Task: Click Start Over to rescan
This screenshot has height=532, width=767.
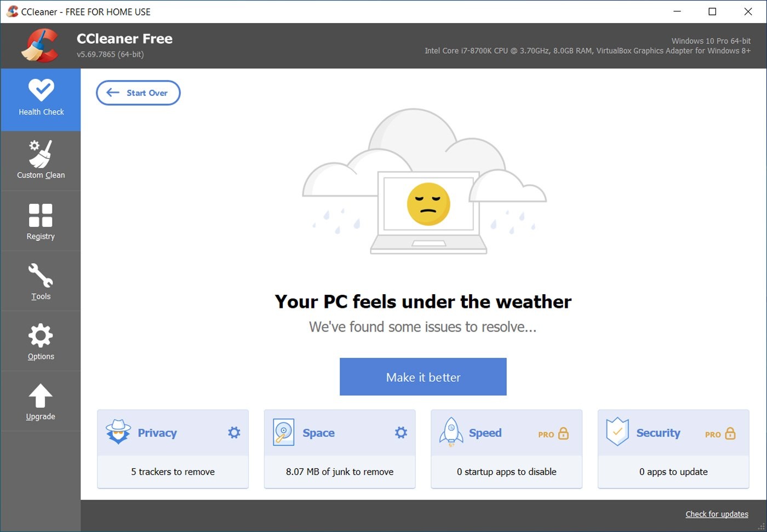Action: coord(138,93)
